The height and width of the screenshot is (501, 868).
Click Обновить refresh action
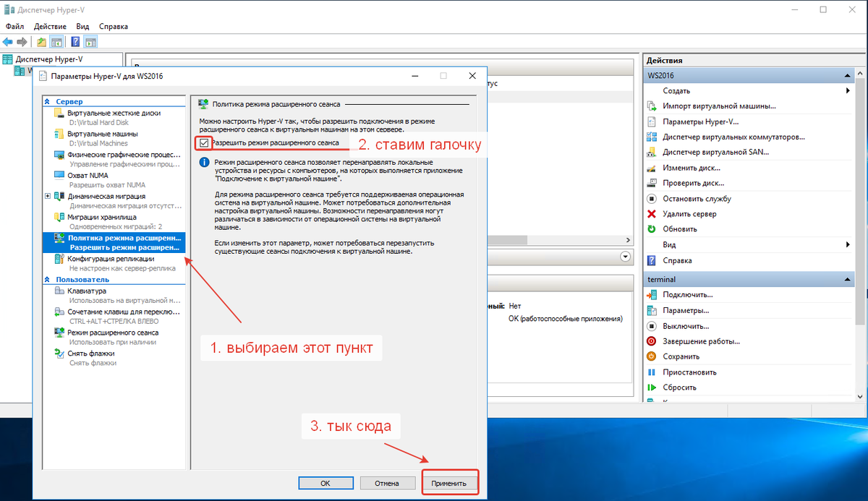pyautogui.click(x=680, y=229)
